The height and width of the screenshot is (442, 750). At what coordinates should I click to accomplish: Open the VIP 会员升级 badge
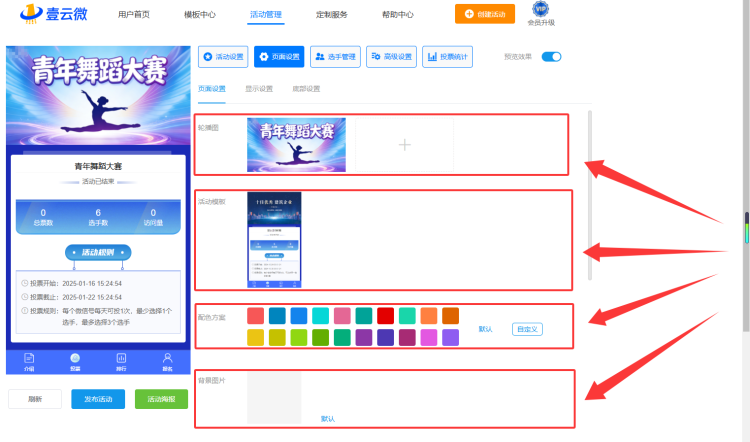(541, 13)
